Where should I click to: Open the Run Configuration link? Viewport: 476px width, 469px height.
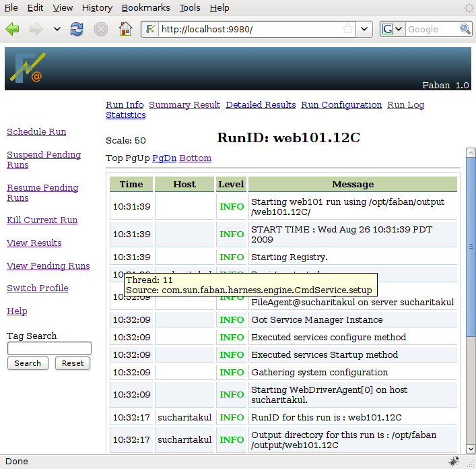click(x=341, y=104)
